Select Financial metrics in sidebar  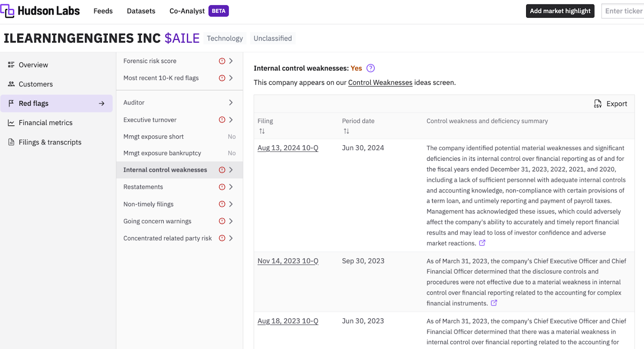pos(45,123)
